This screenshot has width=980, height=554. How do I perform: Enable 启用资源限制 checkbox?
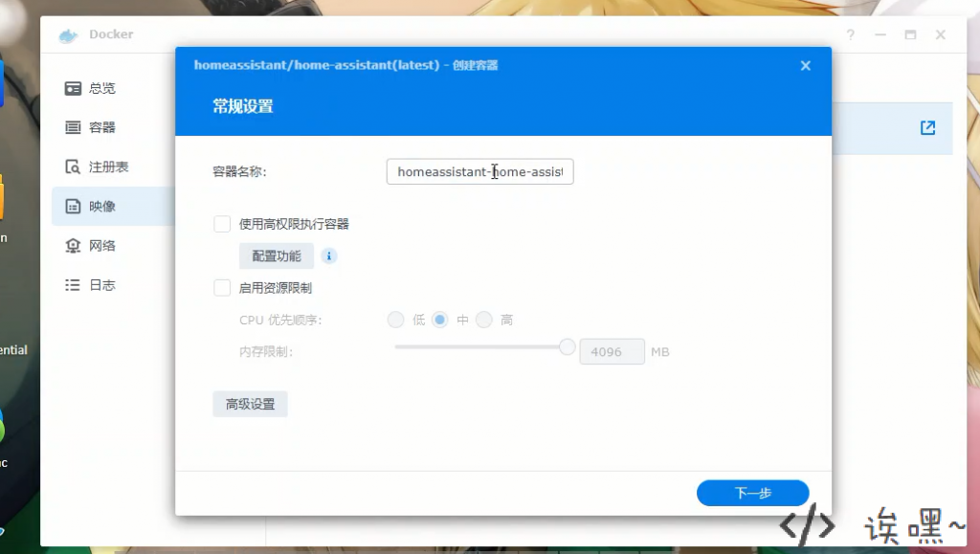222,287
